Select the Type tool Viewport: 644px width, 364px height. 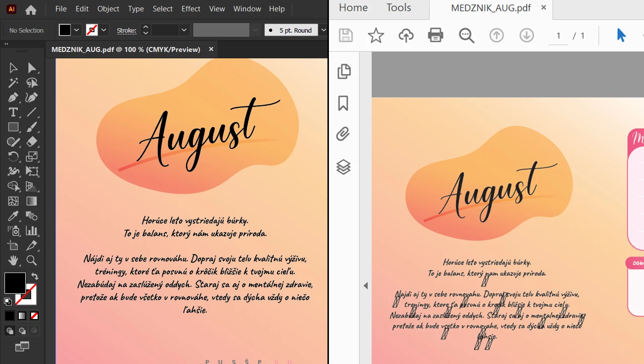[13, 112]
